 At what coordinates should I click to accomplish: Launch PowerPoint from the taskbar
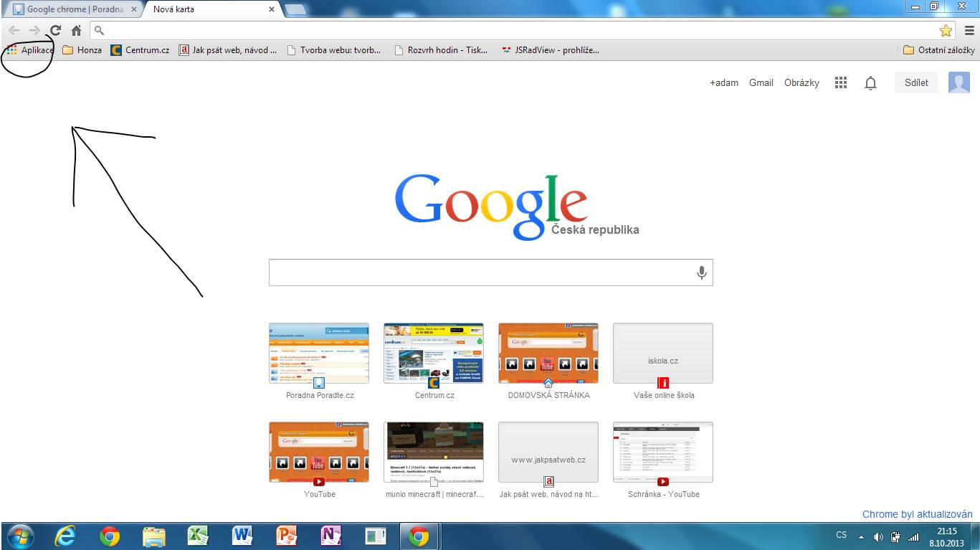tap(287, 536)
